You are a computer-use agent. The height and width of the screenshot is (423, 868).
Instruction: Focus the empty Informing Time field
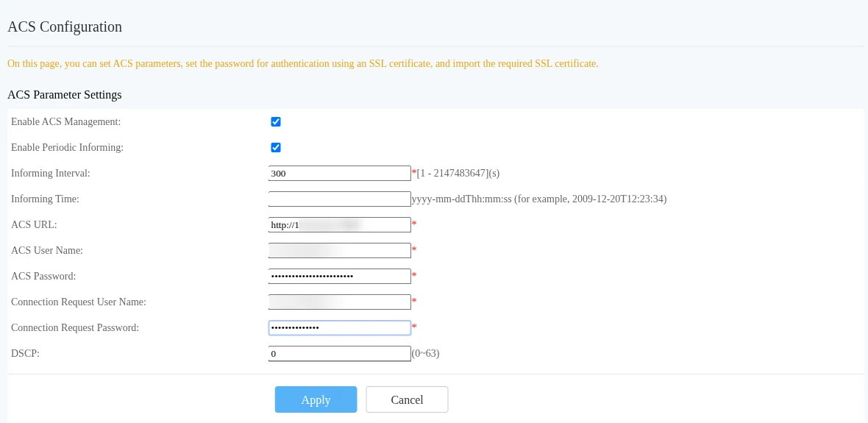click(339, 199)
